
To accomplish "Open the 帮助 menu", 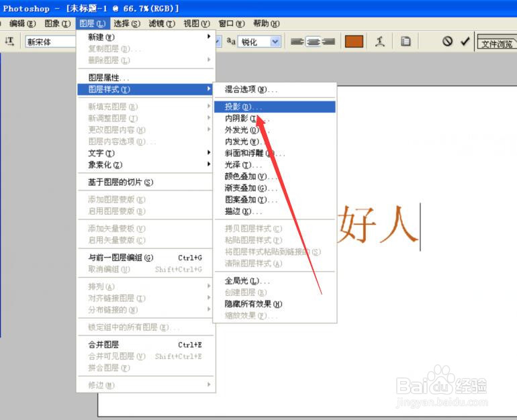I will pos(267,23).
